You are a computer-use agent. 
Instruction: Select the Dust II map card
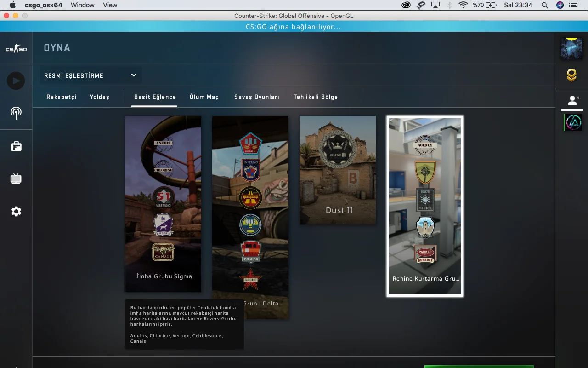click(338, 170)
